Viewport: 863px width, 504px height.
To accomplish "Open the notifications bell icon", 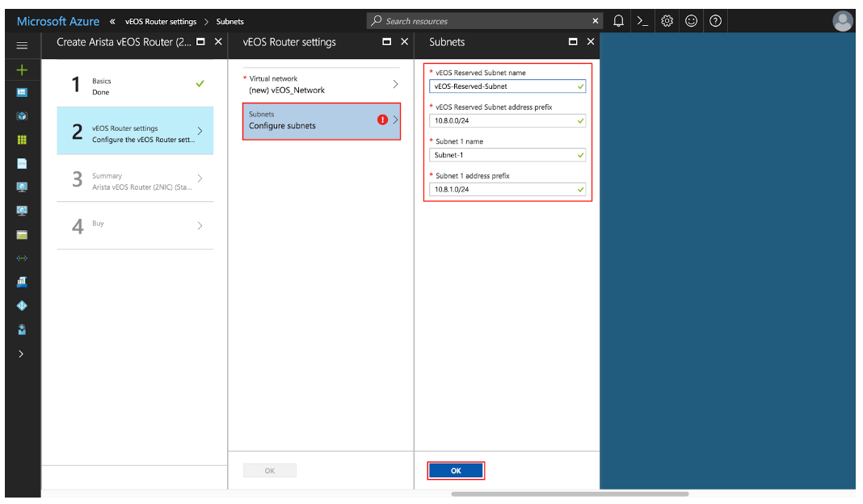I will point(619,21).
